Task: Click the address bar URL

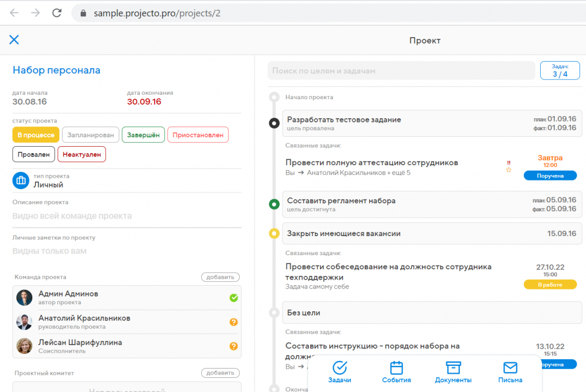Action: pyautogui.click(x=157, y=14)
